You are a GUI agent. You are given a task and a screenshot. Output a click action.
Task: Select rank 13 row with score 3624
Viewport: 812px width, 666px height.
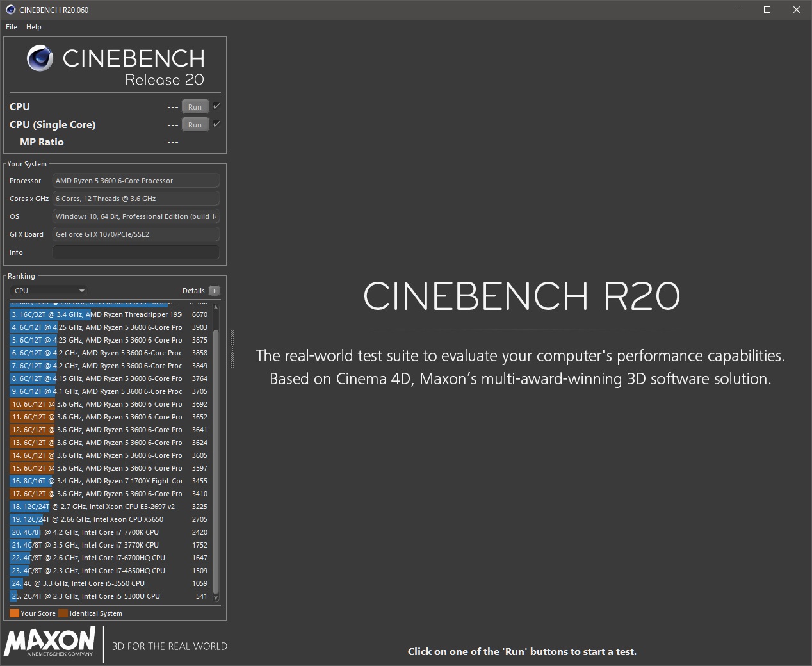click(x=110, y=443)
